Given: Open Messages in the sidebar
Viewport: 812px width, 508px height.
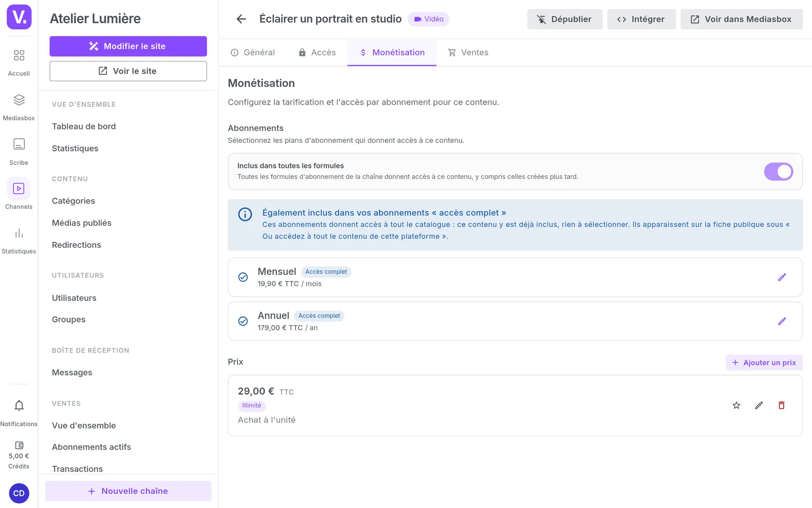Looking at the screenshot, I should click(x=72, y=373).
